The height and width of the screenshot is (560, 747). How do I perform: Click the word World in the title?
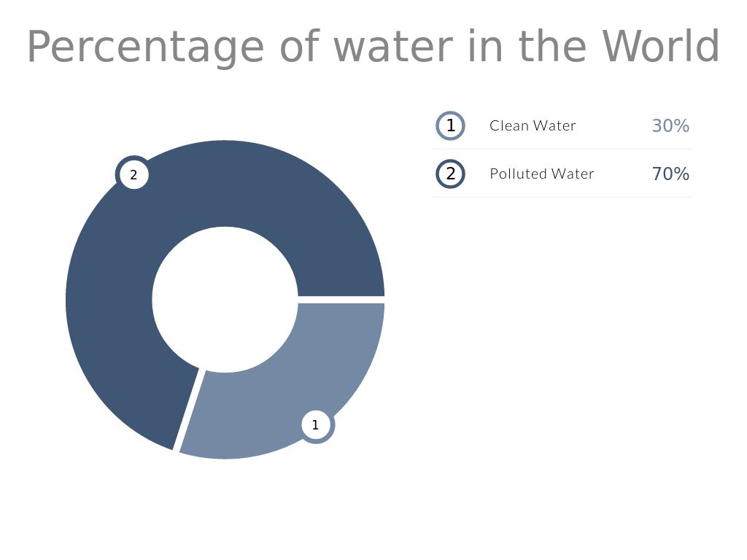click(661, 47)
